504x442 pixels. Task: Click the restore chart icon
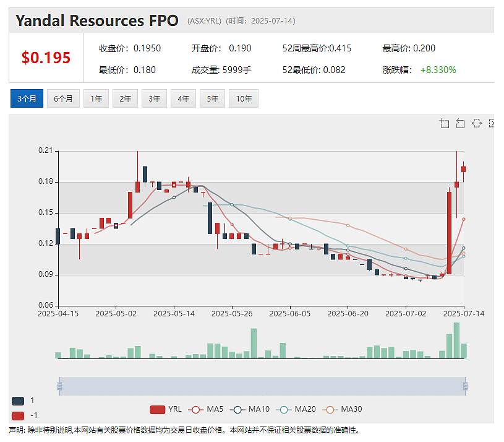(477, 123)
